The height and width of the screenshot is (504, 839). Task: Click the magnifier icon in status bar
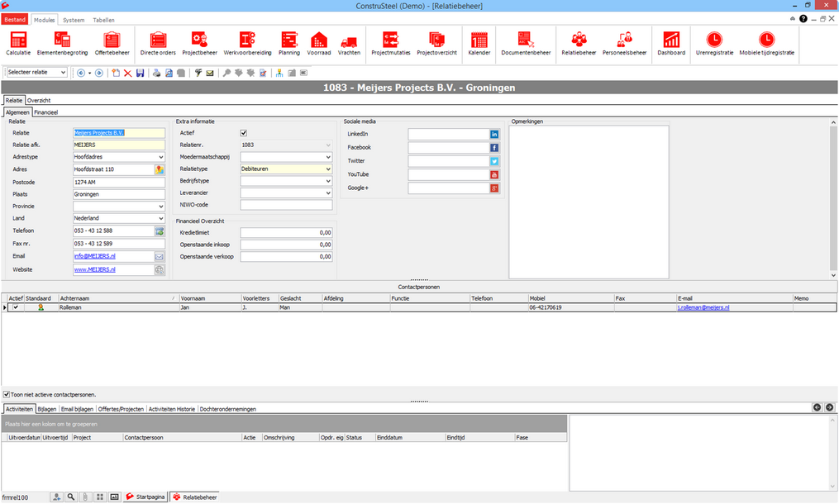coord(70,497)
